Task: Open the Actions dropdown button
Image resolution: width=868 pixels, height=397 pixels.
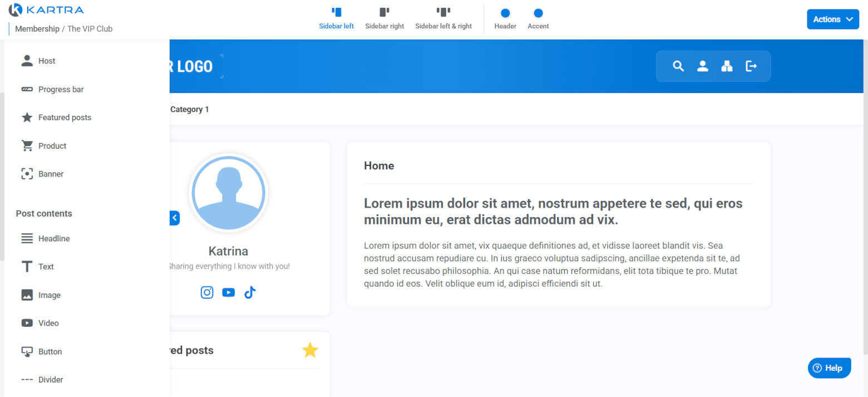Action: pos(832,19)
